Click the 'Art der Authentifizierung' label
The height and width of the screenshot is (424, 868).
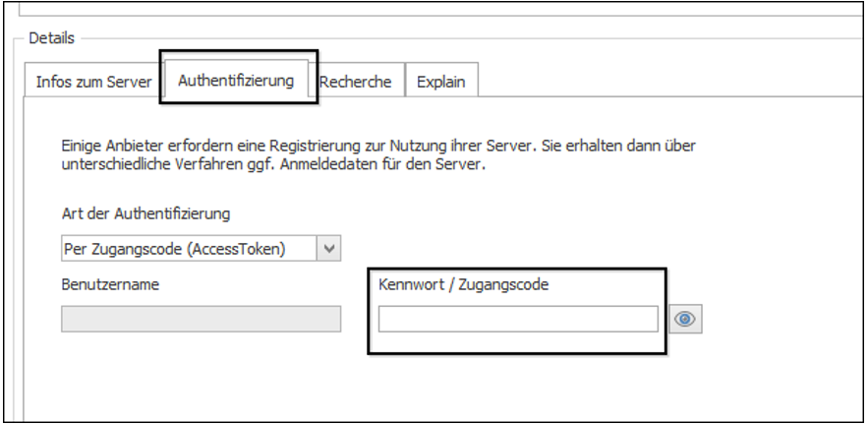click(145, 213)
